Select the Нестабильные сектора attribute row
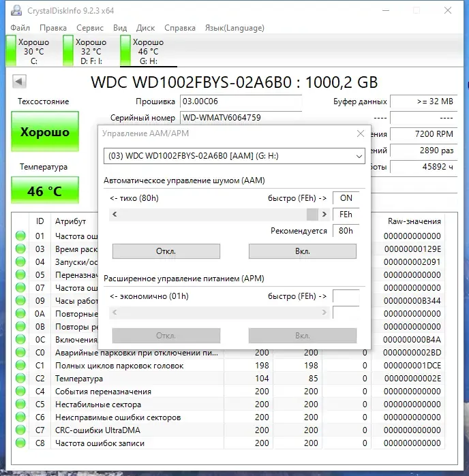 click(230, 404)
